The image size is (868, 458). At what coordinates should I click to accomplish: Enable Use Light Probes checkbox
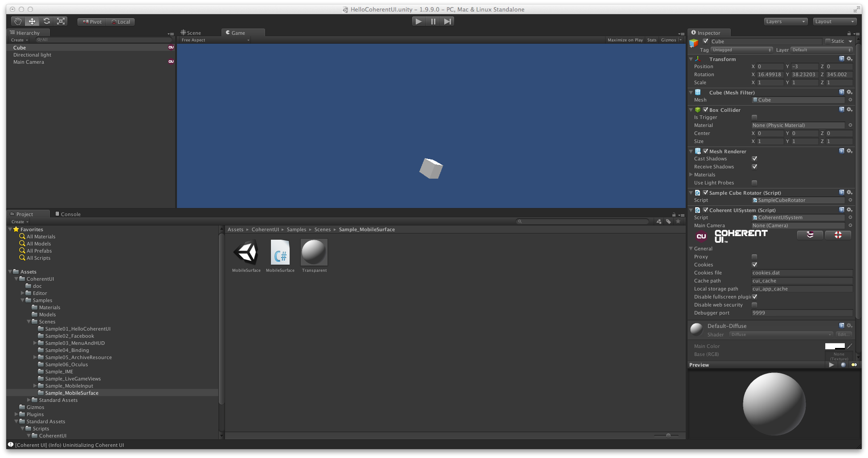(754, 183)
